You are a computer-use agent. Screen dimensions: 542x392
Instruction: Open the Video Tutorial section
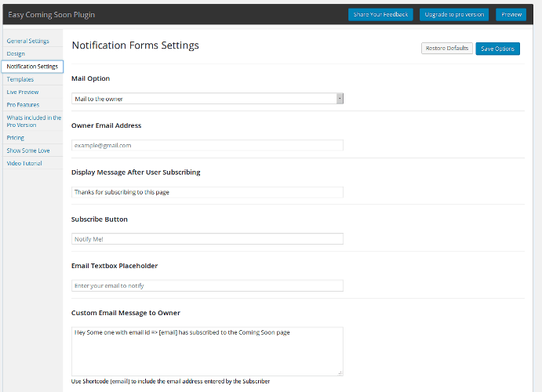point(24,163)
